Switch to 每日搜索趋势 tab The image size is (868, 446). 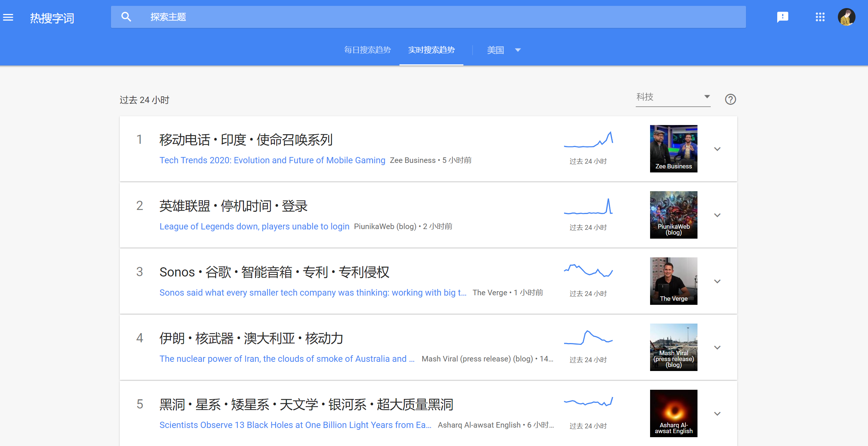tap(367, 50)
